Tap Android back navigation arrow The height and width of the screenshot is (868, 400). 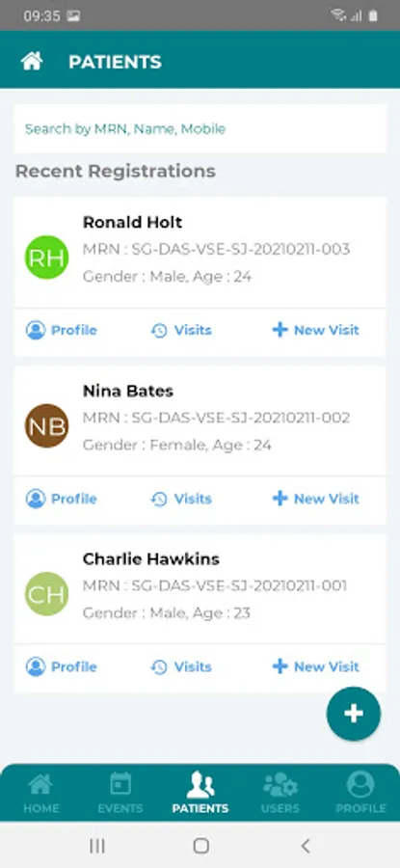coord(305,845)
